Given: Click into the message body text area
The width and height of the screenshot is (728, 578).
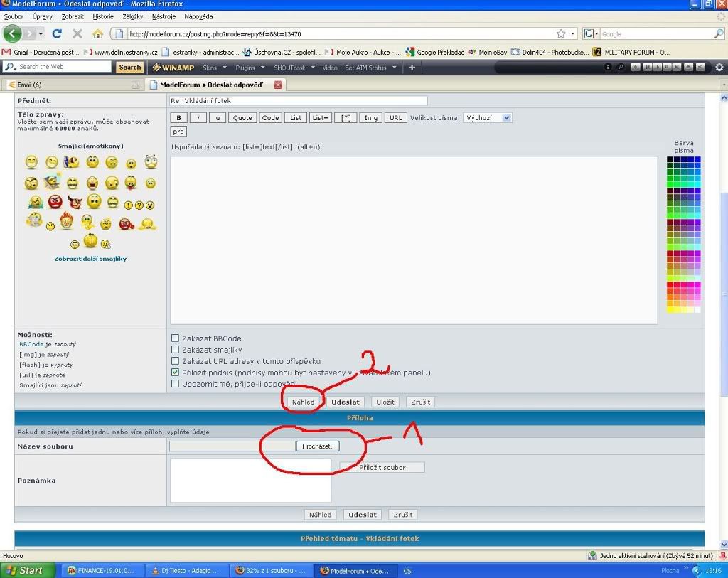Looking at the screenshot, I should pyautogui.click(x=414, y=240).
